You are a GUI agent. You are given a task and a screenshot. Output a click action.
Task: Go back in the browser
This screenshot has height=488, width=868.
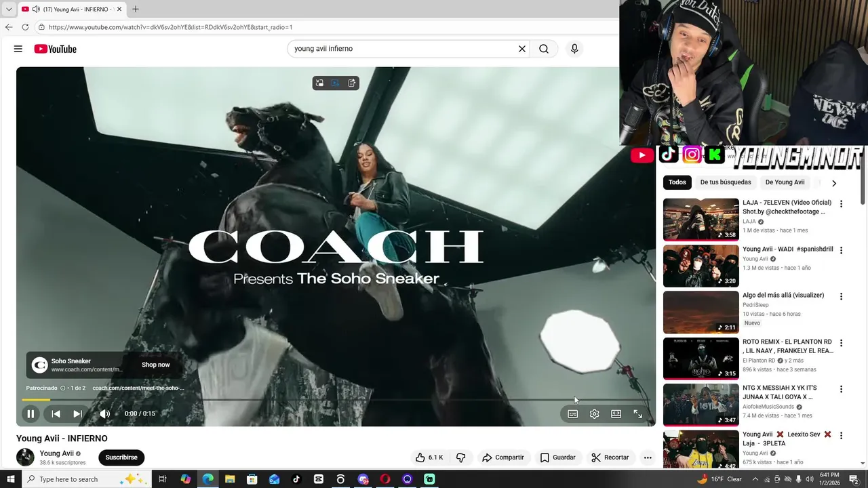[9, 27]
